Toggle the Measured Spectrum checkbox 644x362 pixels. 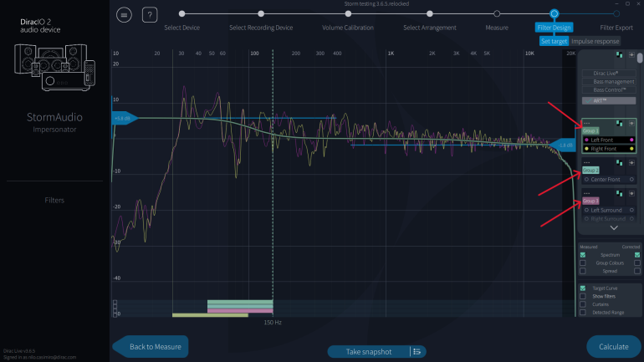[x=584, y=255]
